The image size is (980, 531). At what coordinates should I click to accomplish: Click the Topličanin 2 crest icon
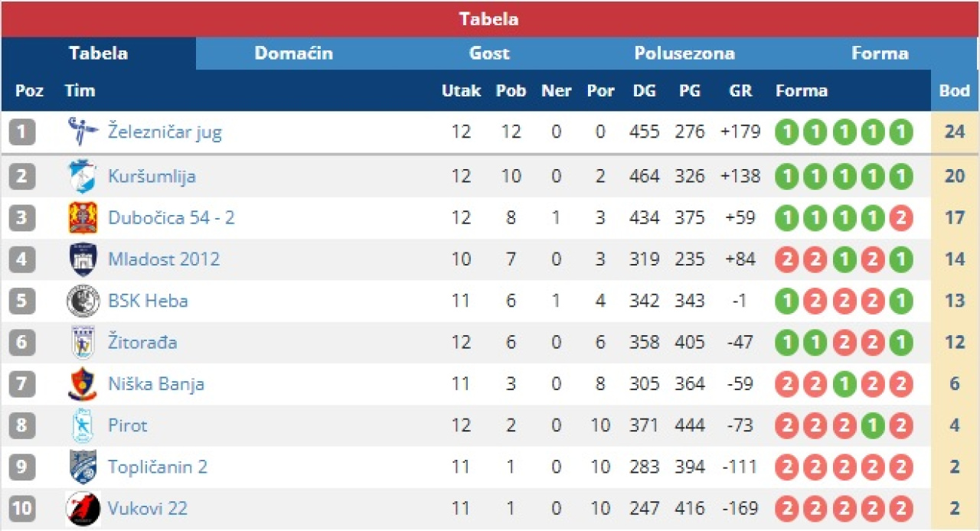click(x=83, y=467)
